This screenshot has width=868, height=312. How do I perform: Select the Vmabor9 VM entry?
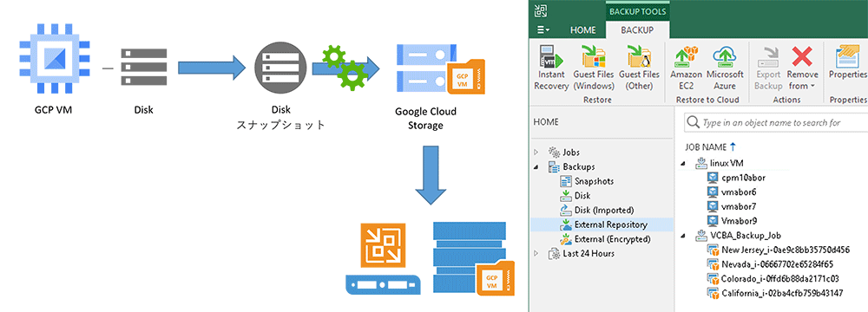tap(740, 221)
